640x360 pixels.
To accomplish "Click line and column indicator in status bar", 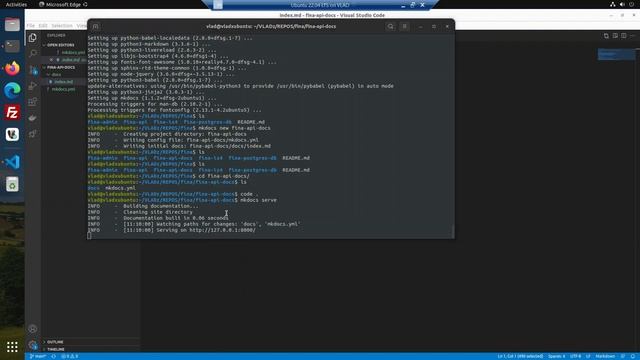I will (x=520, y=356).
